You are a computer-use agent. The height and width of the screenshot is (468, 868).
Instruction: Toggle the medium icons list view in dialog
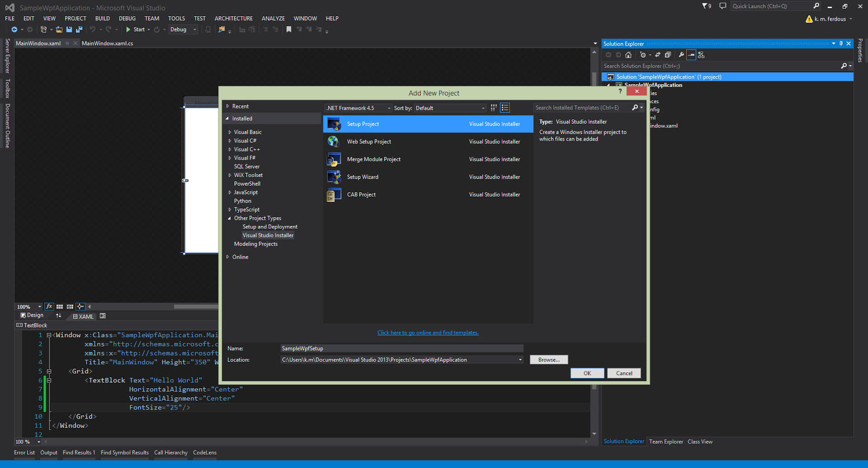pyautogui.click(x=505, y=108)
